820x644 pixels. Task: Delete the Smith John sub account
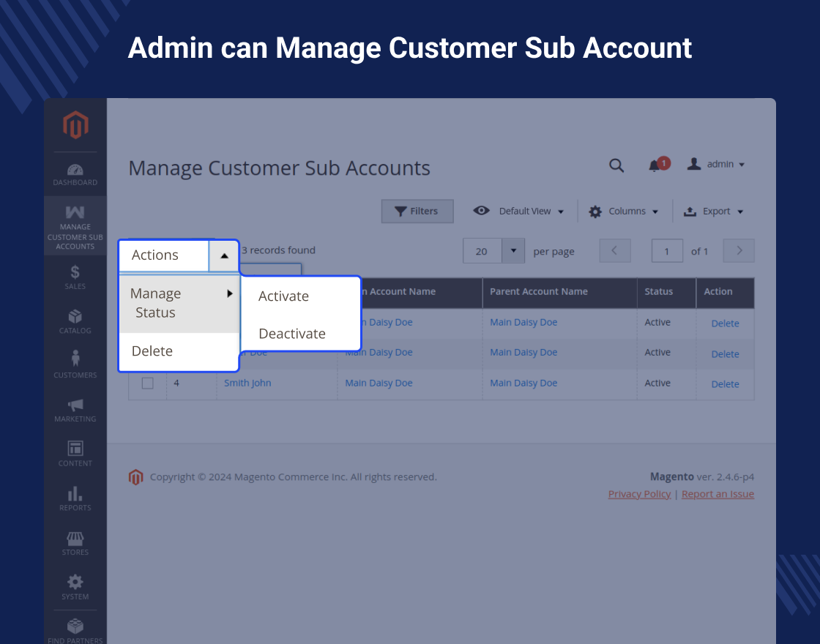[725, 384]
